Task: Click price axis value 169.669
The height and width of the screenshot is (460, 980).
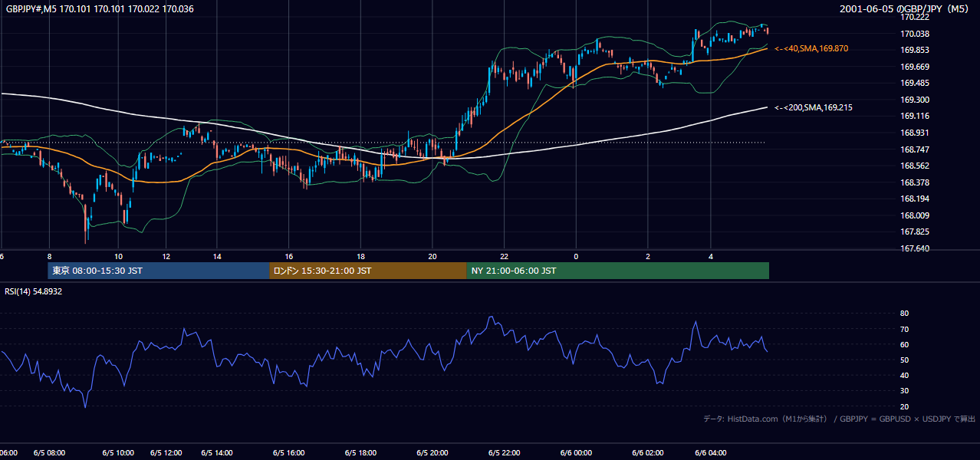Action: [x=915, y=67]
